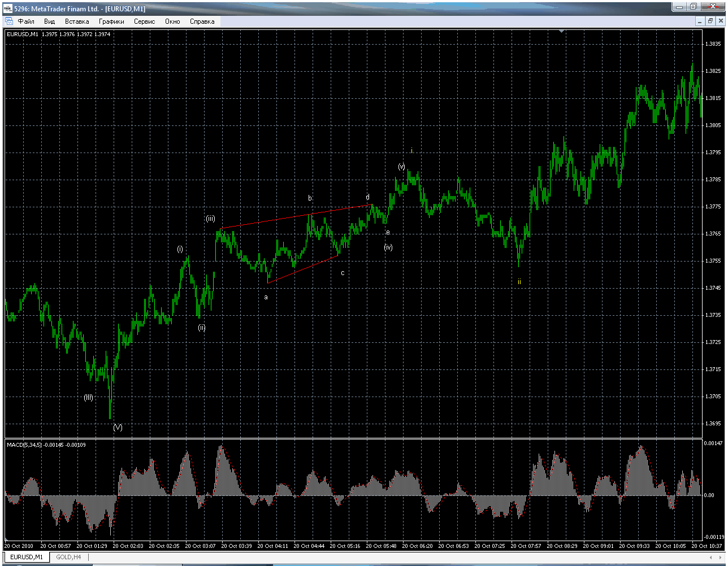Click the 20 Oct 09:01 time label
The image size is (728, 566).
pos(599,546)
